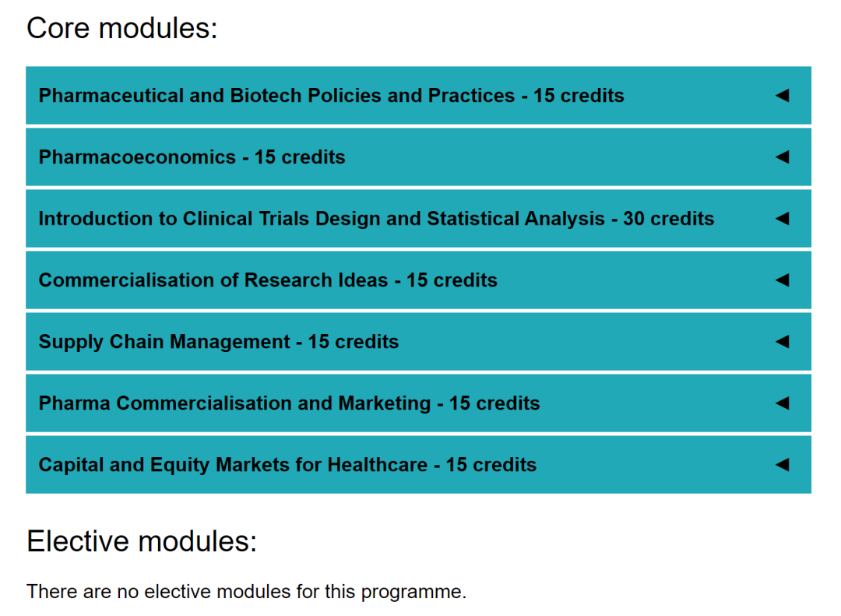Click triangle icon beside Commercialisation of Research Ideas
The width and height of the screenshot is (841, 616).
pos(783,280)
